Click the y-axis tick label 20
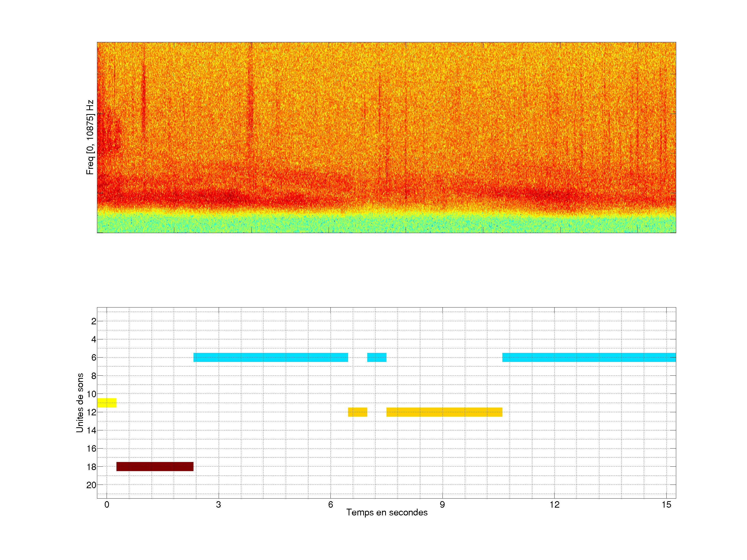Image resolution: width=747 pixels, height=560 pixels. (91, 485)
